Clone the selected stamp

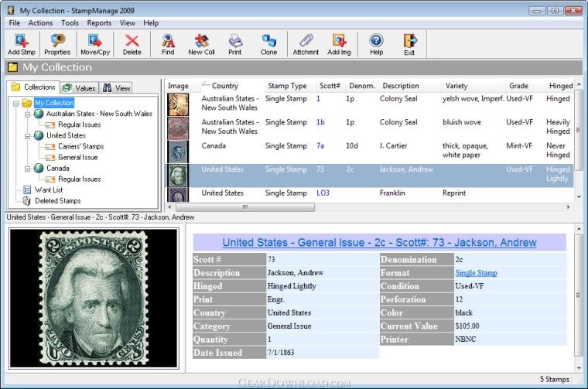(268, 44)
